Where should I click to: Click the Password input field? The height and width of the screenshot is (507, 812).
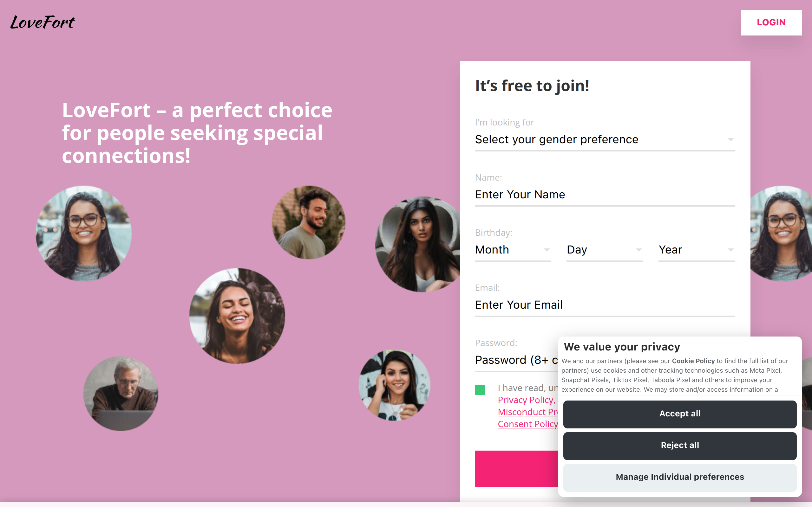point(516,360)
